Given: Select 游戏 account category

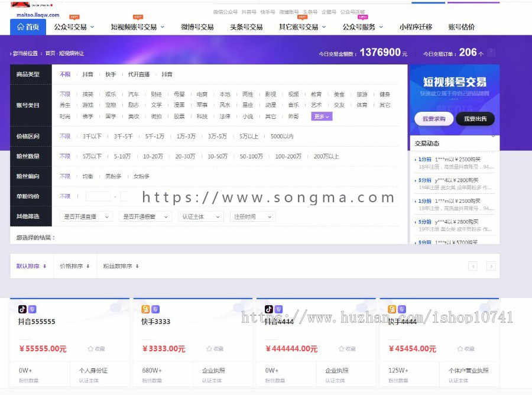Looking at the screenshot, I should pyautogui.click(x=87, y=105).
